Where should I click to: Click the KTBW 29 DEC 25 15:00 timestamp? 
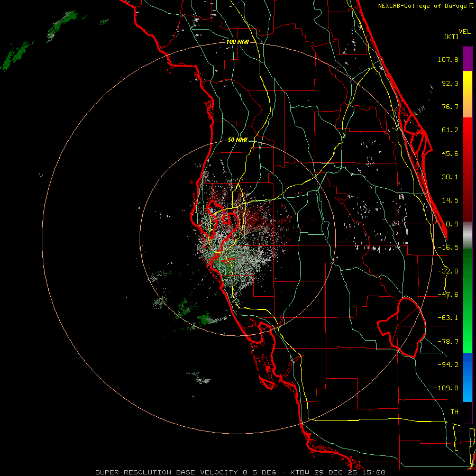[338, 472]
